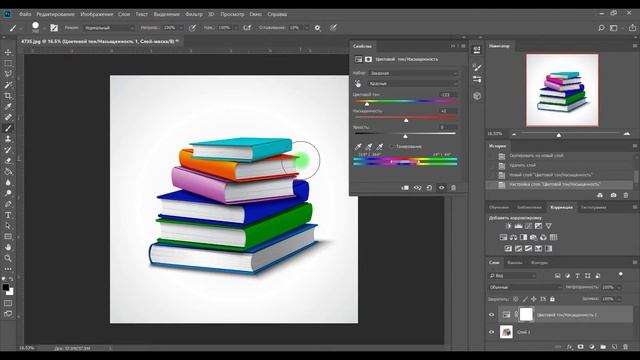This screenshot has width=640, height=360.
Task: Select the Pen tool
Action: pos(8,204)
